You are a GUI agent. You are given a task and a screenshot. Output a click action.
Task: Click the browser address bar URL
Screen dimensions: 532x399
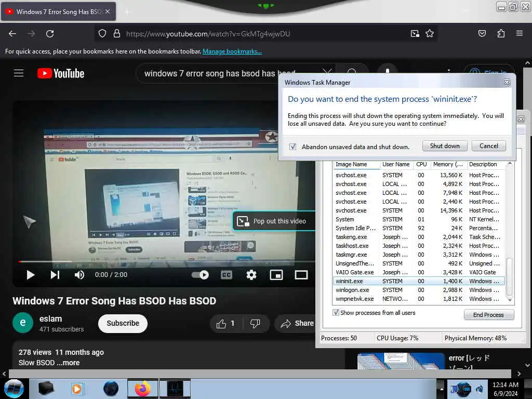(x=208, y=34)
